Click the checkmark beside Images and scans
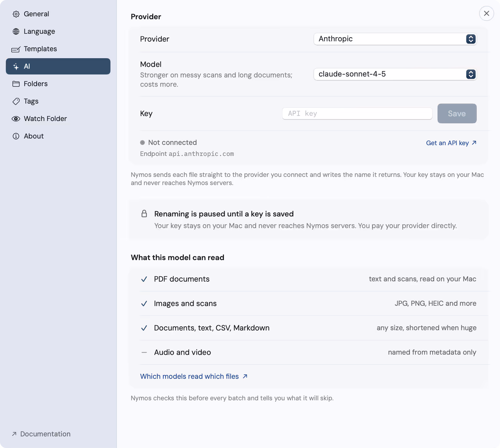This screenshot has height=448, width=500. (x=144, y=304)
